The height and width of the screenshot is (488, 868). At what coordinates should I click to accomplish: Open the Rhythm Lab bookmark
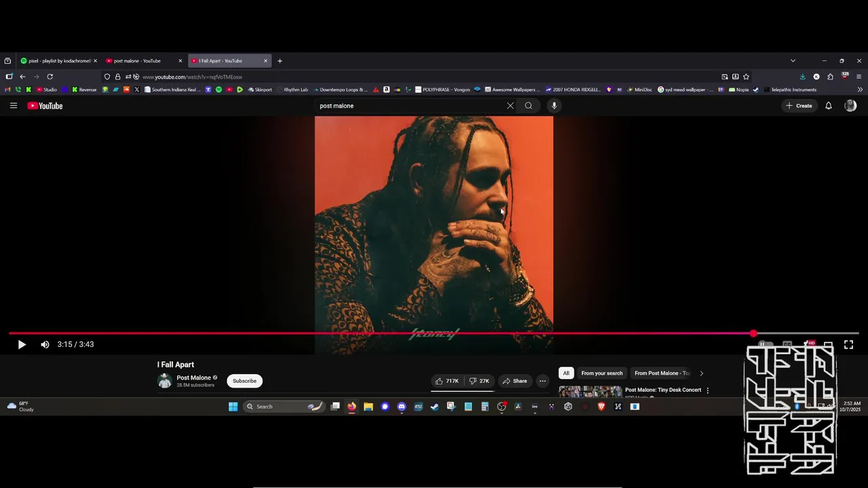pyautogui.click(x=292, y=89)
